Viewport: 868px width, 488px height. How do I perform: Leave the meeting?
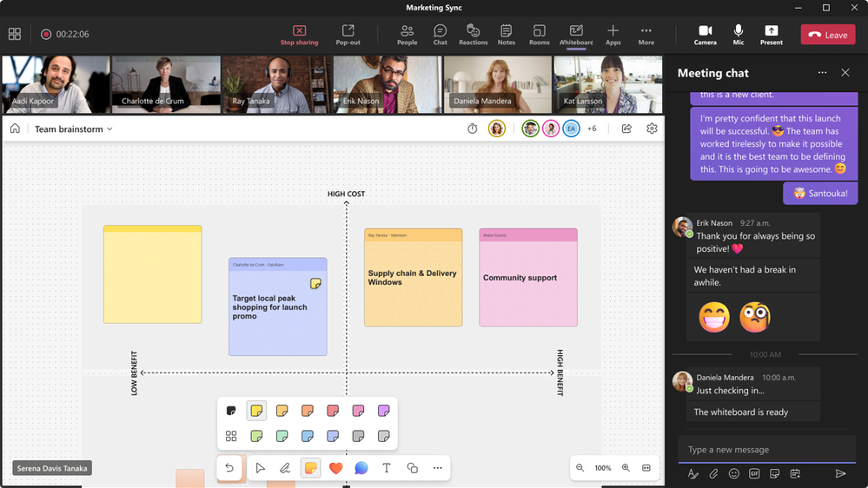pos(827,35)
